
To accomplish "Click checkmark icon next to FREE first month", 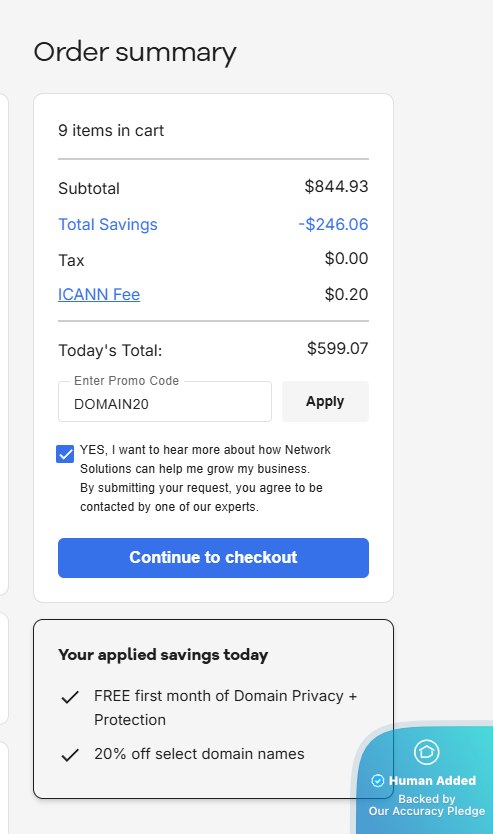I will point(70,697).
